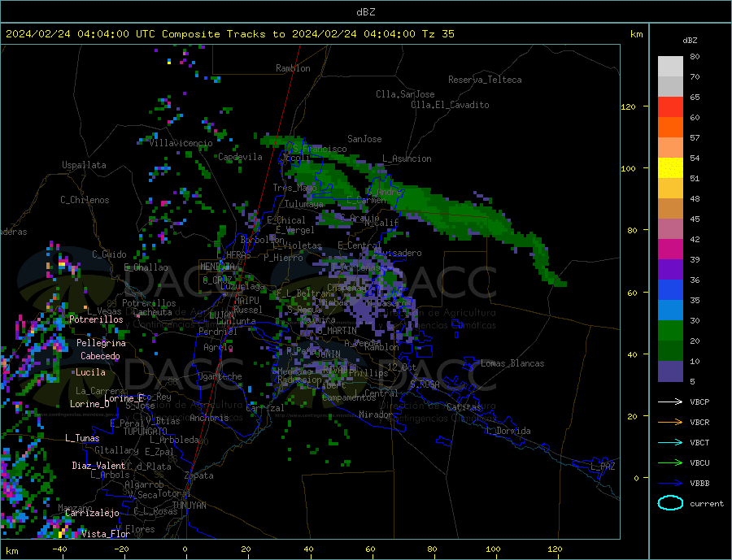Viewport: 732px width, 560px height.
Task: Click the Reserva_Telteca map label
Action: point(485,80)
